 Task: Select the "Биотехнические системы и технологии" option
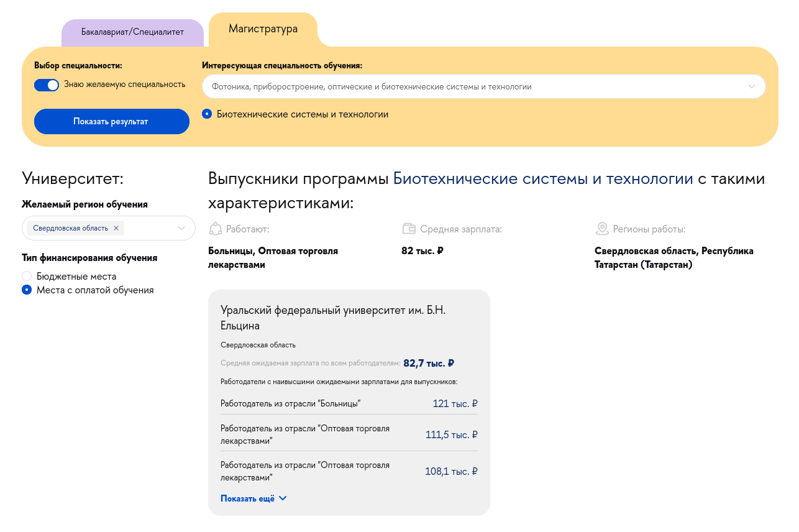pyautogui.click(x=208, y=114)
